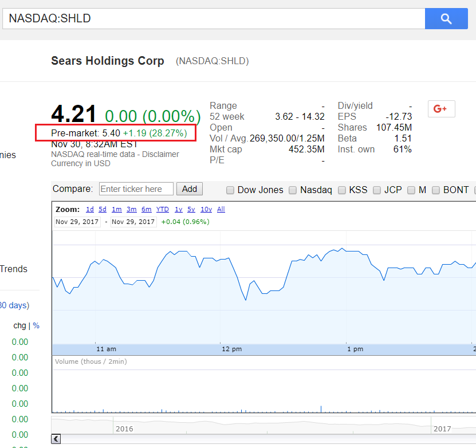Set chart zoom to 10y
The image size is (476, 448).
206,209
